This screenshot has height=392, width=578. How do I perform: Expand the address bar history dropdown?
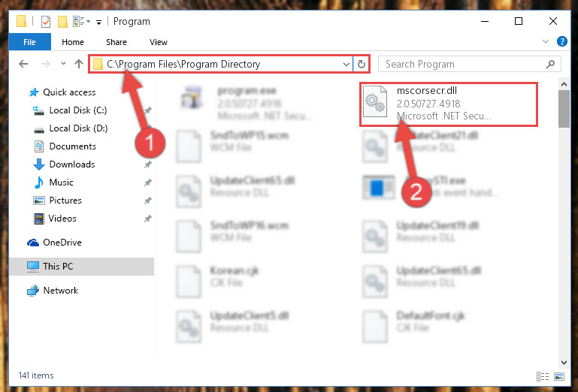(346, 65)
